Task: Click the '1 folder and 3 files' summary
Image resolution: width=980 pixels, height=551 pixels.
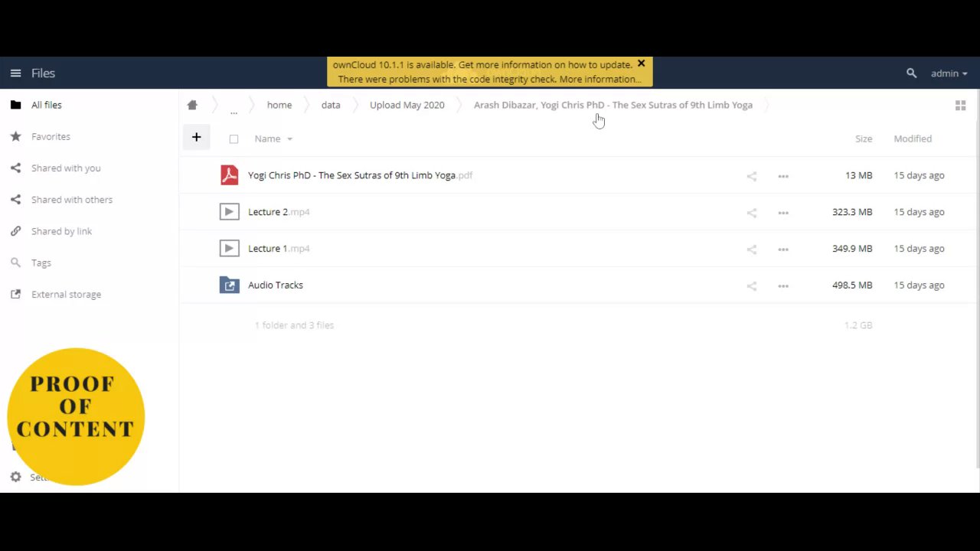Action: coord(294,325)
